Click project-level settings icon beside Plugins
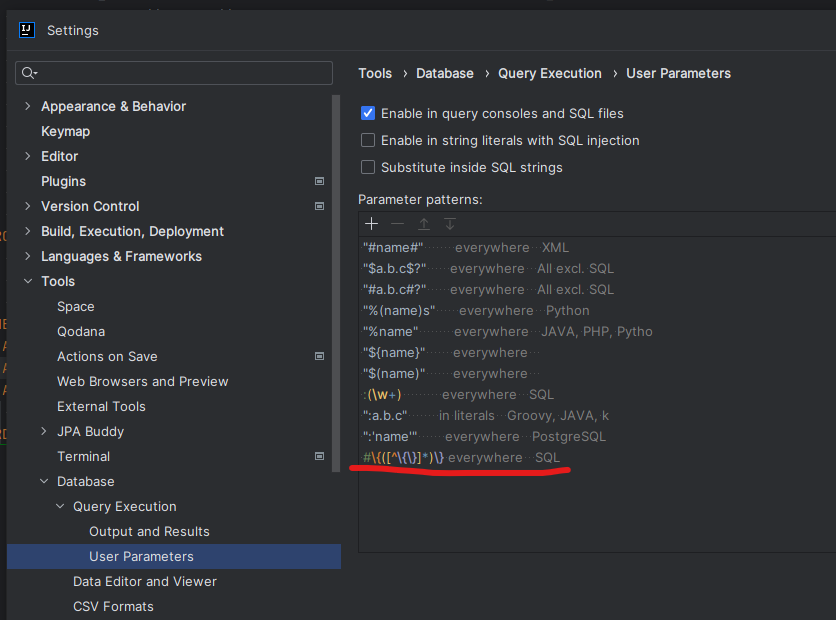Image resolution: width=836 pixels, height=620 pixels. [319, 181]
